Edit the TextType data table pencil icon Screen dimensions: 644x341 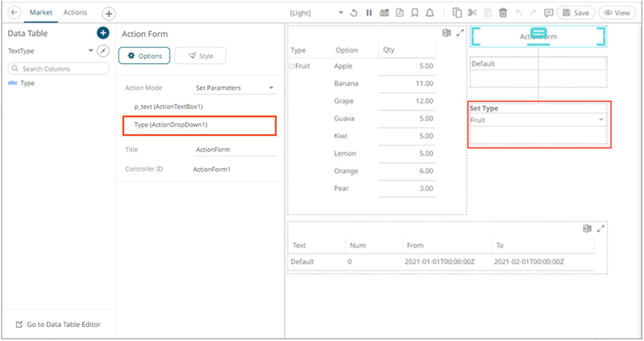(x=103, y=51)
